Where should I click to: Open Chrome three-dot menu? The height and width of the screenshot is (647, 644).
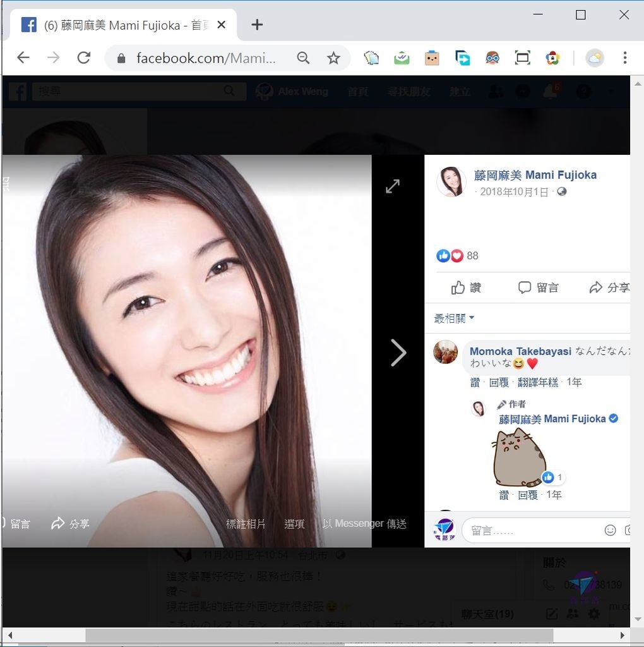(624, 58)
